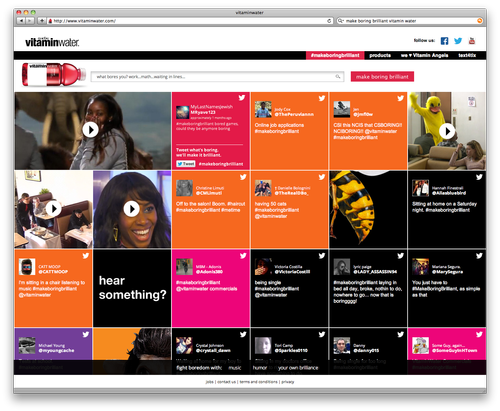Image resolution: width=500 pixels, height=411 pixels.
Task: Click Twitter bird on @CMLimuti tile
Action: 243,177
